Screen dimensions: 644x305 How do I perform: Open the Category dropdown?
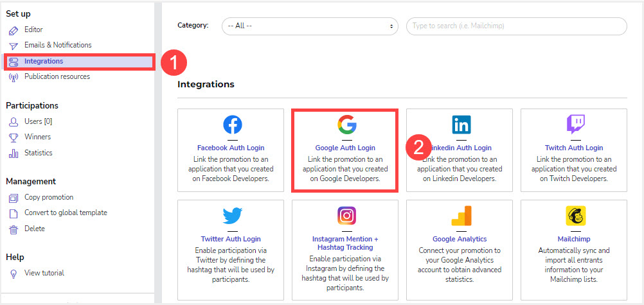coord(310,26)
